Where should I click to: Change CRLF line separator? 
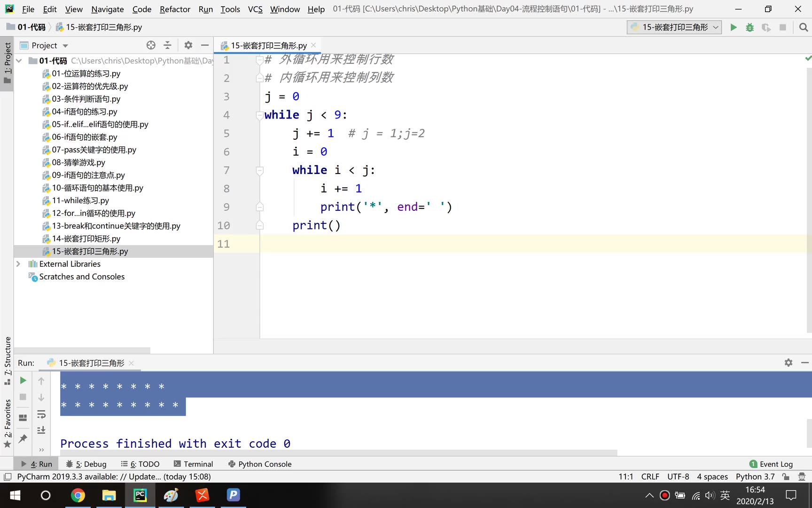tap(650, 476)
